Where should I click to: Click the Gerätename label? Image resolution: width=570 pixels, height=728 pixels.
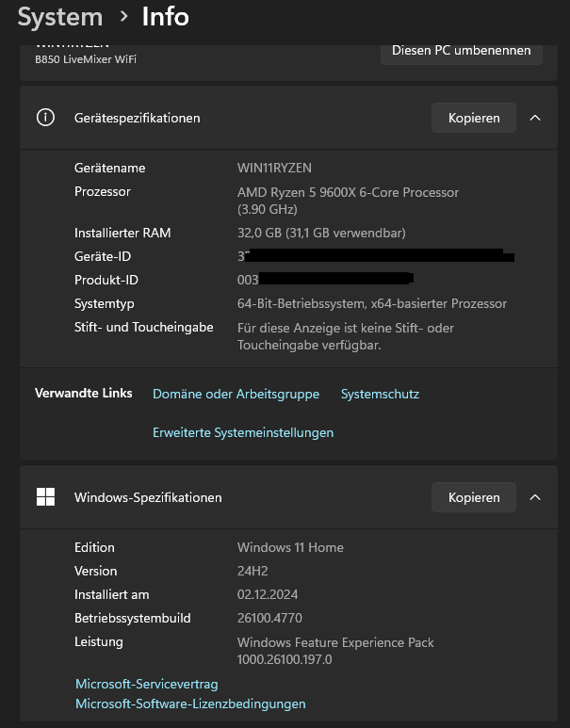[109, 168]
